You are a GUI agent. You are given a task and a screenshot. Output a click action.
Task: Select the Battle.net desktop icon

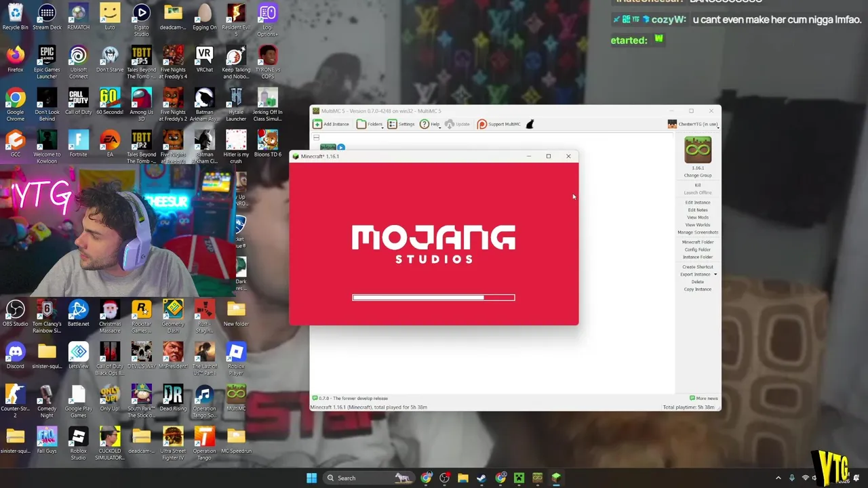[x=78, y=314]
